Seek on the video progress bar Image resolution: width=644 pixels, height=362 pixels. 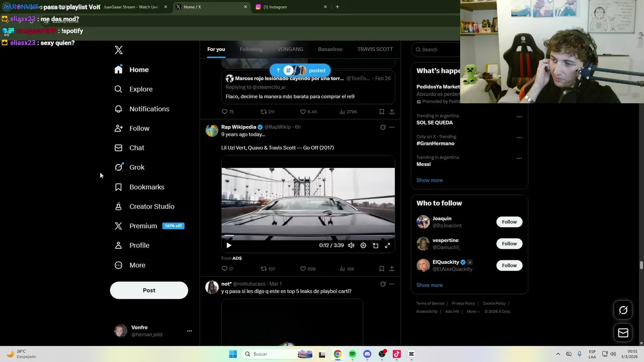click(308, 235)
